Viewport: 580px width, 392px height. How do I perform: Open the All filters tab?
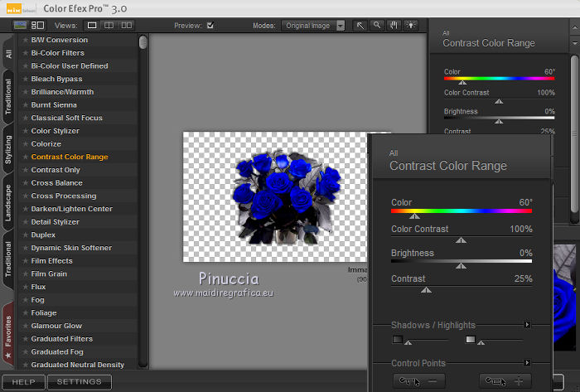(x=8, y=54)
